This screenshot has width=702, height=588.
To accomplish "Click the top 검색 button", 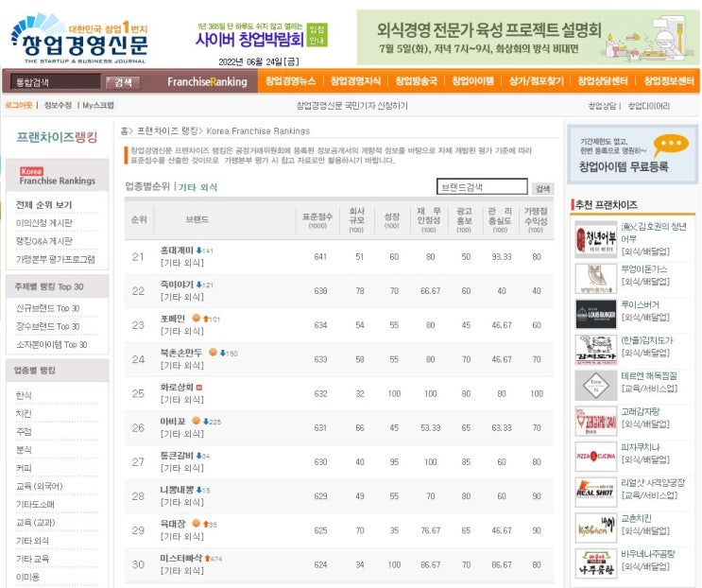I will 123,82.
